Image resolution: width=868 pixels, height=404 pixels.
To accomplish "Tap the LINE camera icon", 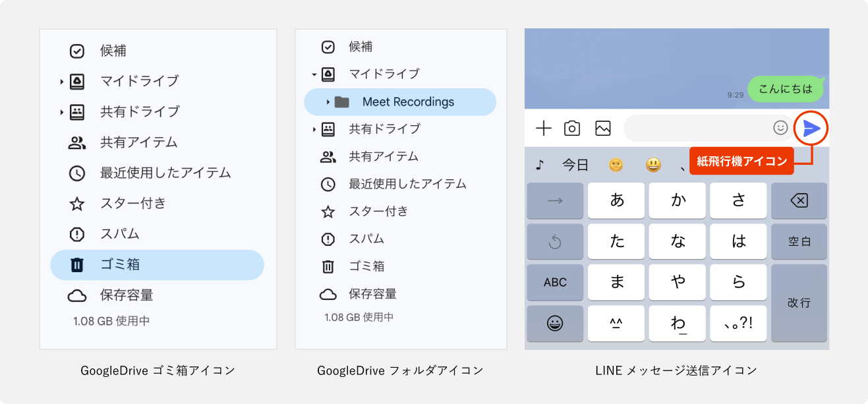I will tap(572, 129).
